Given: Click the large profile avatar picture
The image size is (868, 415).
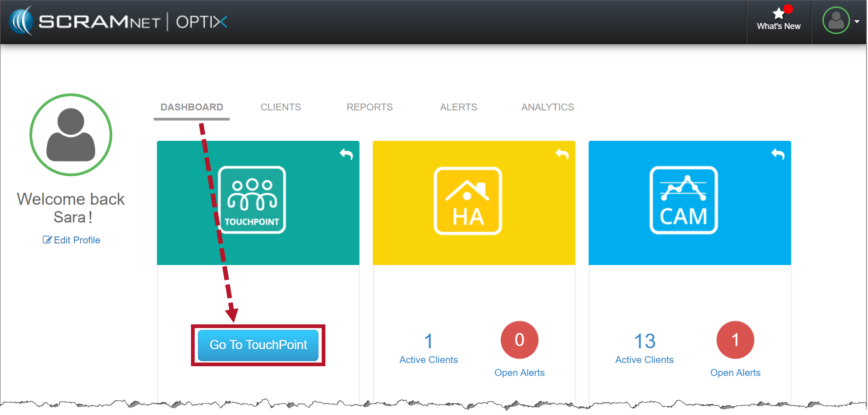Looking at the screenshot, I should (71, 135).
